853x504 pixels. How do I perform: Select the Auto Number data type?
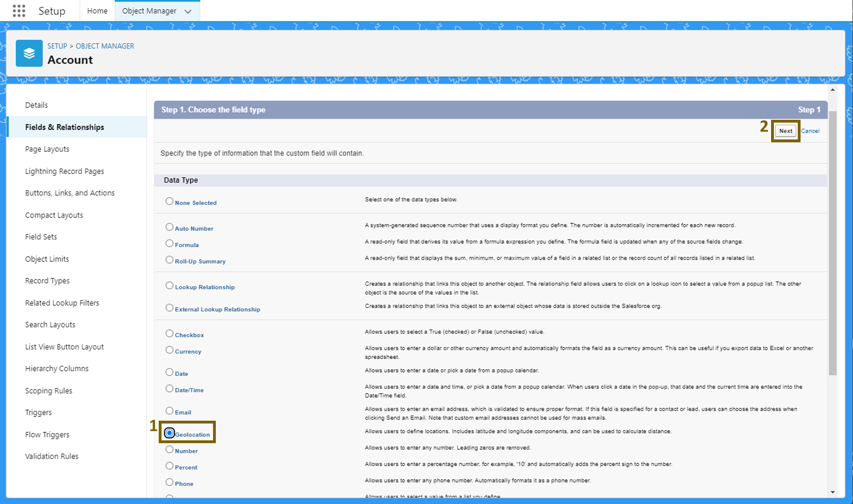click(x=169, y=227)
